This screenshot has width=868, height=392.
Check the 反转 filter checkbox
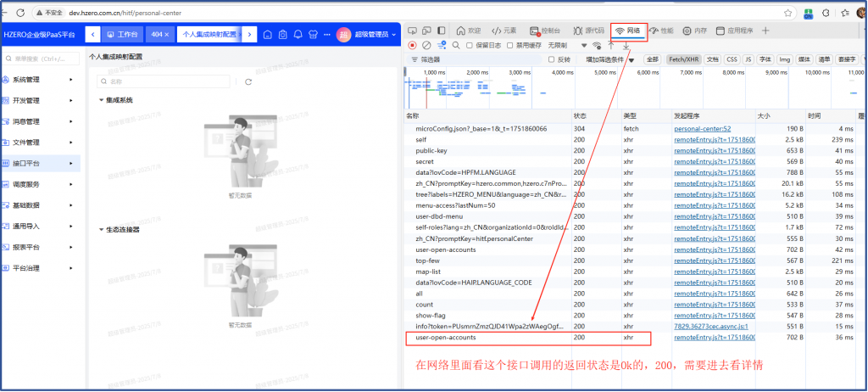click(x=552, y=59)
